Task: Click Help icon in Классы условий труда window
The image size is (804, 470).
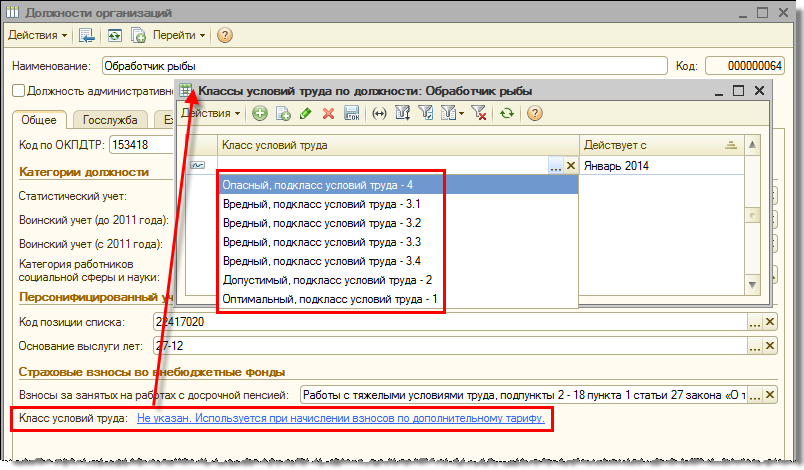Action: click(x=534, y=113)
